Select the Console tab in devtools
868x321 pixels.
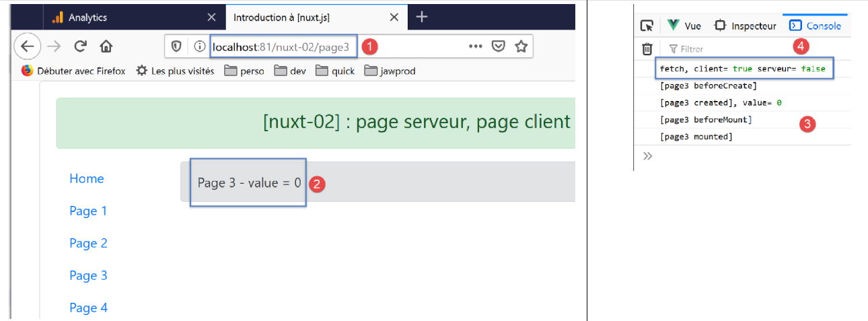[x=816, y=26]
